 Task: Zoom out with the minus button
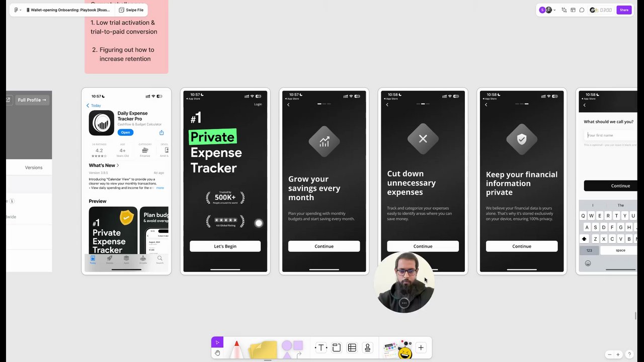609,354
